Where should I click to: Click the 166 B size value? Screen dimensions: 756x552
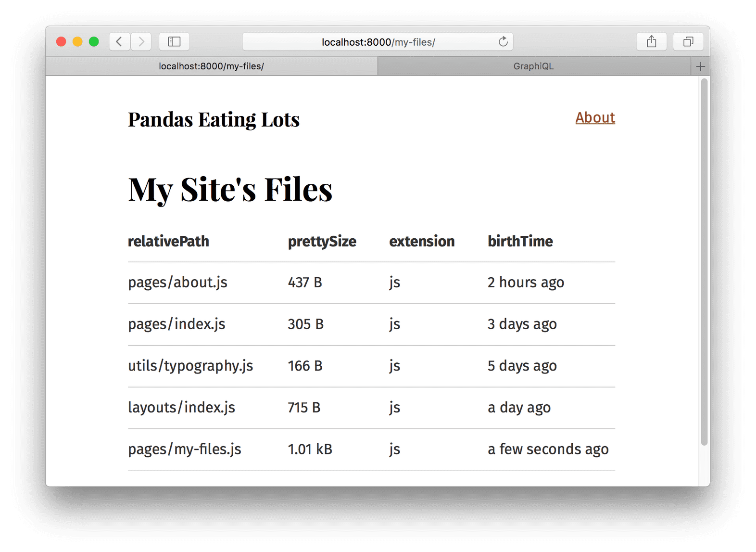pos(305,366)
